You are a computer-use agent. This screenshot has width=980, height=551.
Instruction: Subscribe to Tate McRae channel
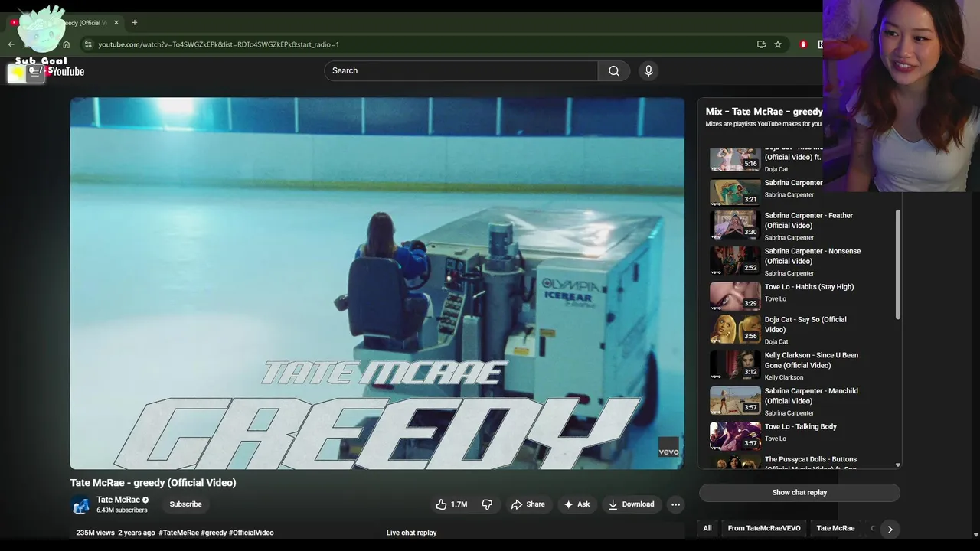click(185, 504)
